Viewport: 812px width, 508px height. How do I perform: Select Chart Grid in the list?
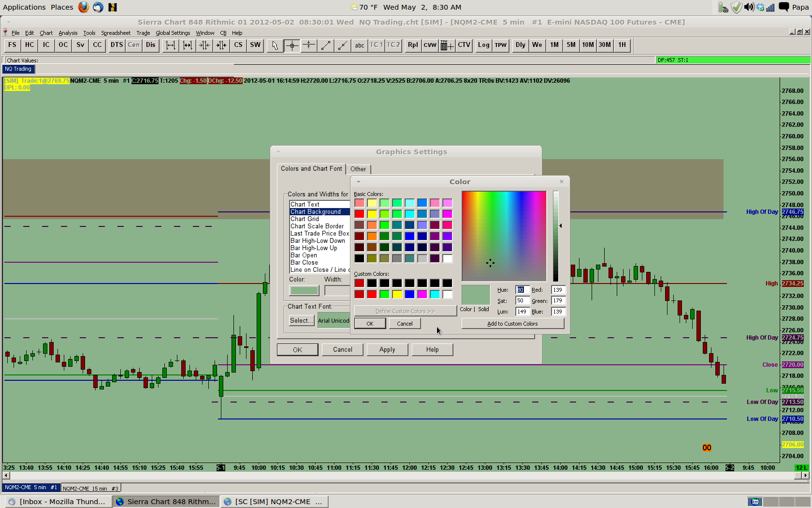pos(319,219)
